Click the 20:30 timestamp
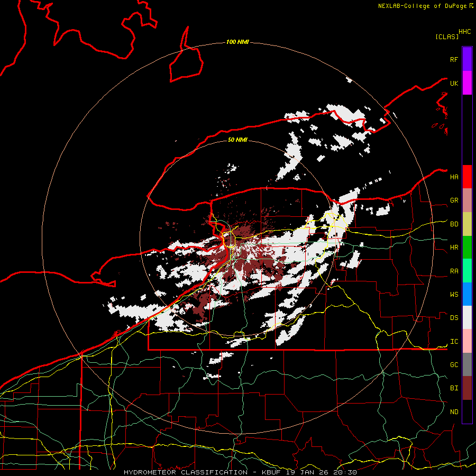 pos(345,472)
